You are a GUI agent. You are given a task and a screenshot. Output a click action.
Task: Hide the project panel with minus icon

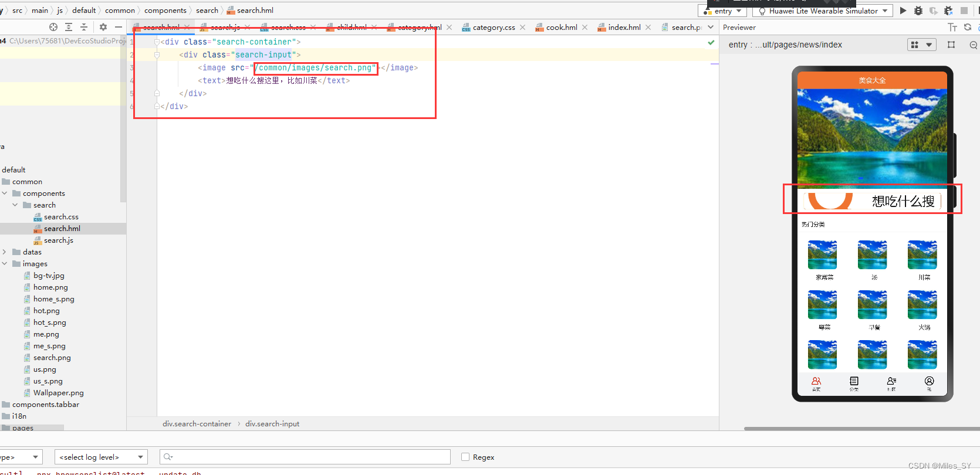[119, 27]
